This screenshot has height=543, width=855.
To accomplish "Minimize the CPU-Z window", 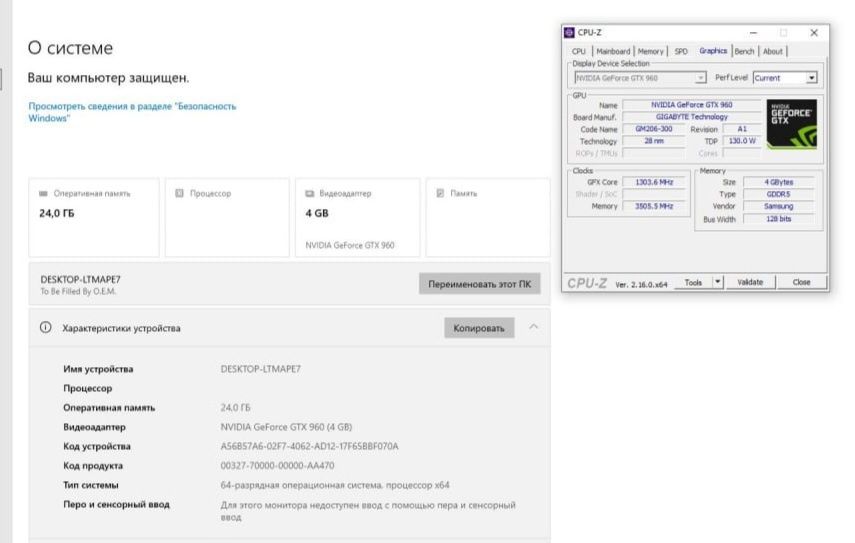I will pos(753,33).
